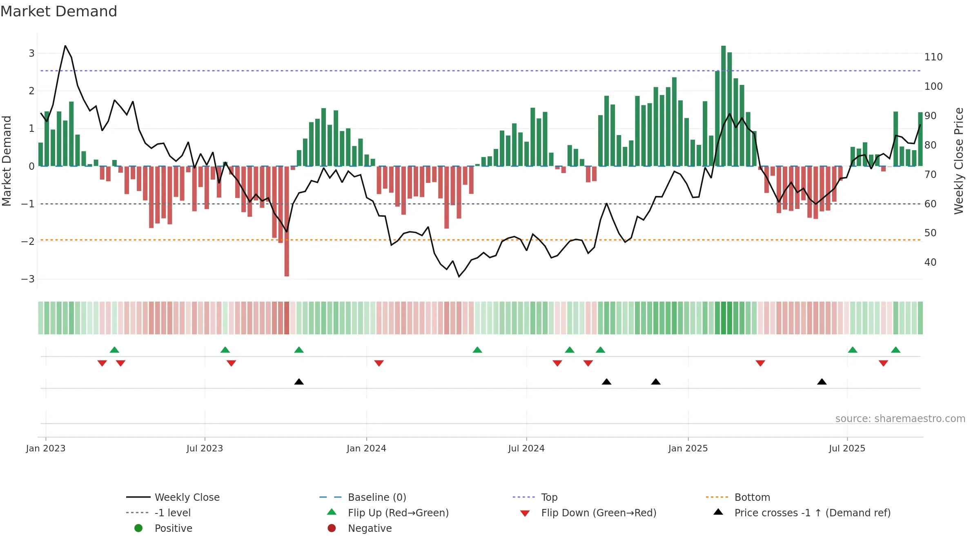980x551 pixels.
Task: Toggle the Top legend entry
Action: (535, 497)
